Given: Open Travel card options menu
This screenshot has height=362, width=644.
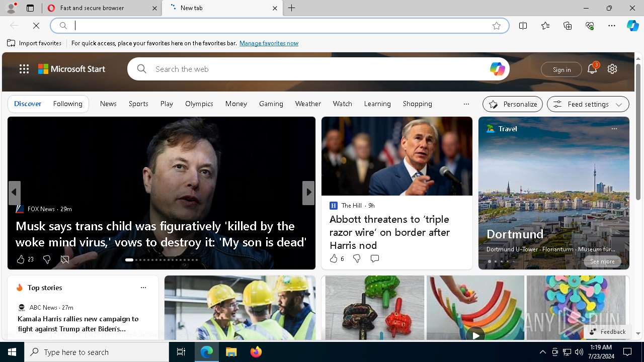Looking at the screenshot, I should point(614,129).
